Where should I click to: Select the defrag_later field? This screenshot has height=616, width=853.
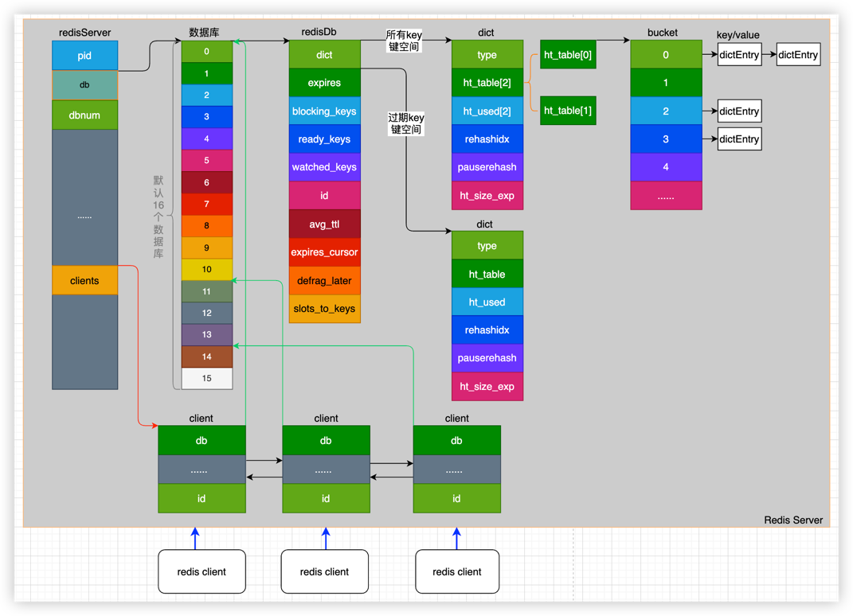click(324, 281)
